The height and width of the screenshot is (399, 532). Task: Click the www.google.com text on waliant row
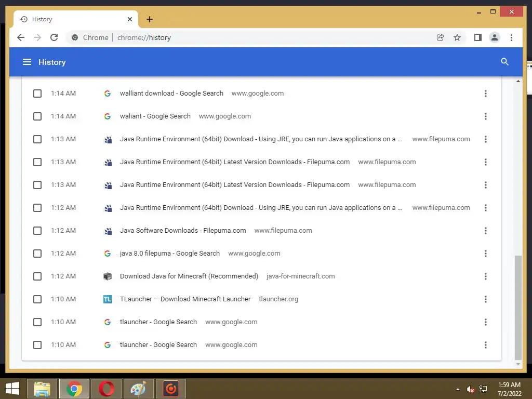(224, 116)
